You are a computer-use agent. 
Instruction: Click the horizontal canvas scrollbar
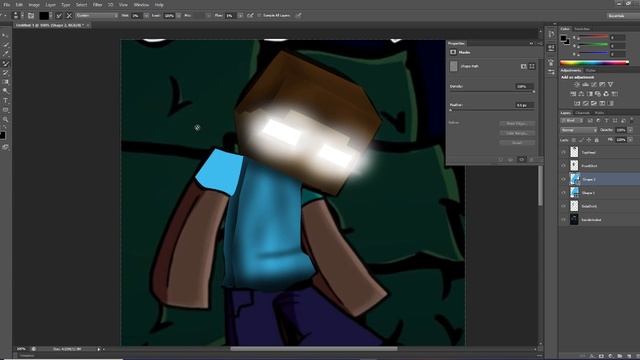pyautogui.click(x=313, y=349)
